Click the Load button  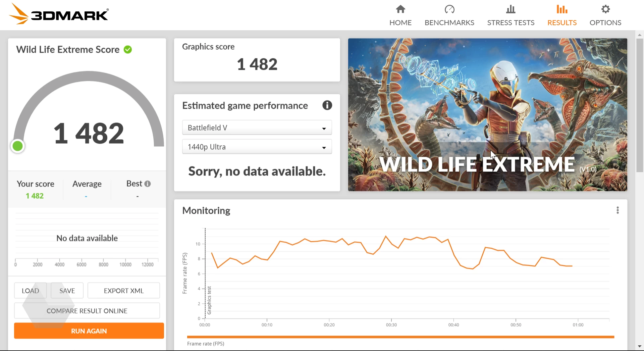point(31,291)
